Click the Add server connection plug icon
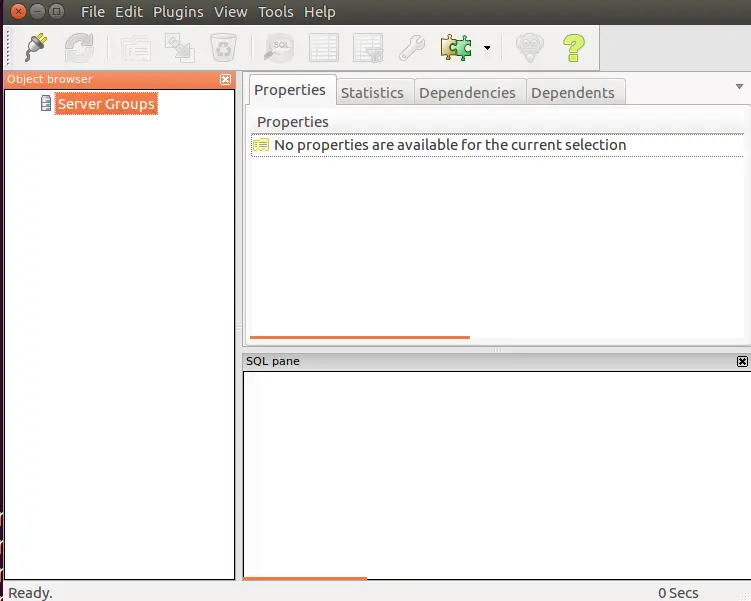751x601 pixels. coord(36,47)
